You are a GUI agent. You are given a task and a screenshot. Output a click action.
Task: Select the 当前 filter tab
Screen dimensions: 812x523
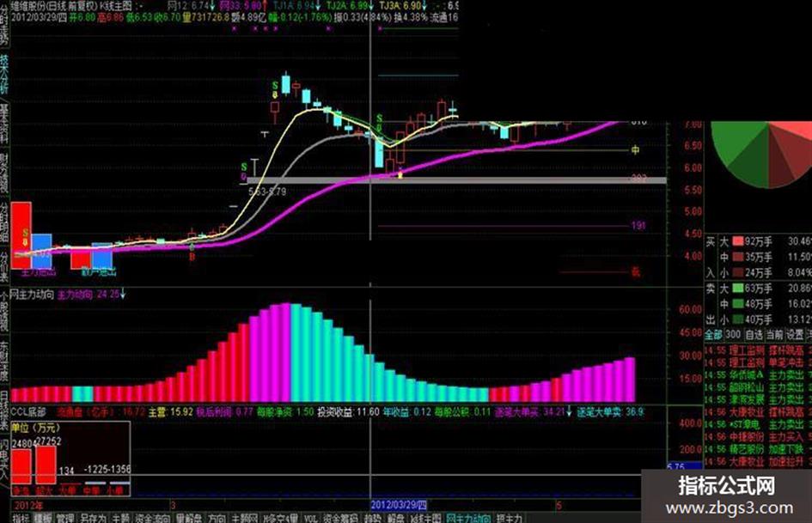(x=774, y=335)
